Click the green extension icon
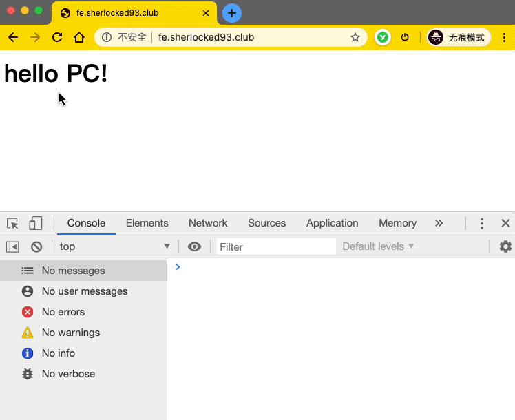 coord(383,37)
